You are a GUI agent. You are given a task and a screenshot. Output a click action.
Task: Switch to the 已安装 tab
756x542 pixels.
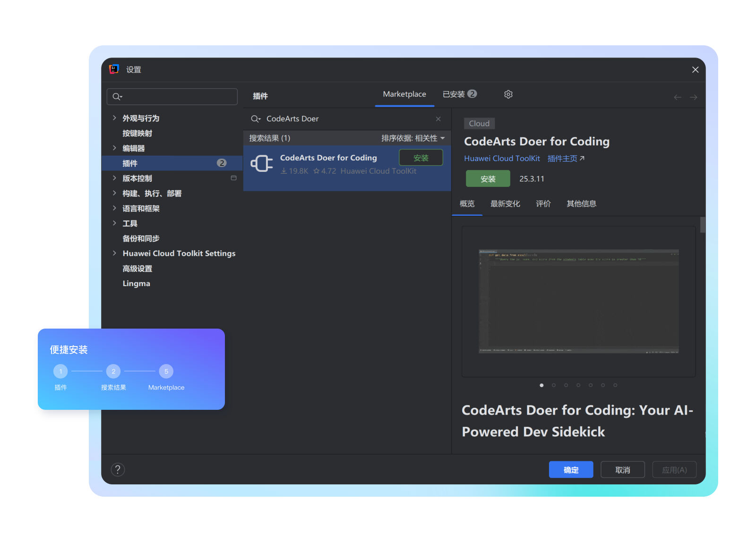point(459,94)
